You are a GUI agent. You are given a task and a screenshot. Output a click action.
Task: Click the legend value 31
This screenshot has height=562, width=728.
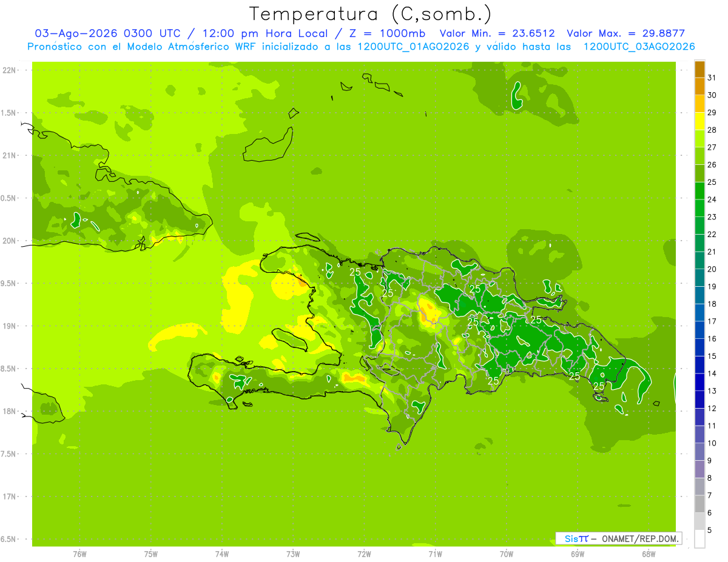(712, 77)
